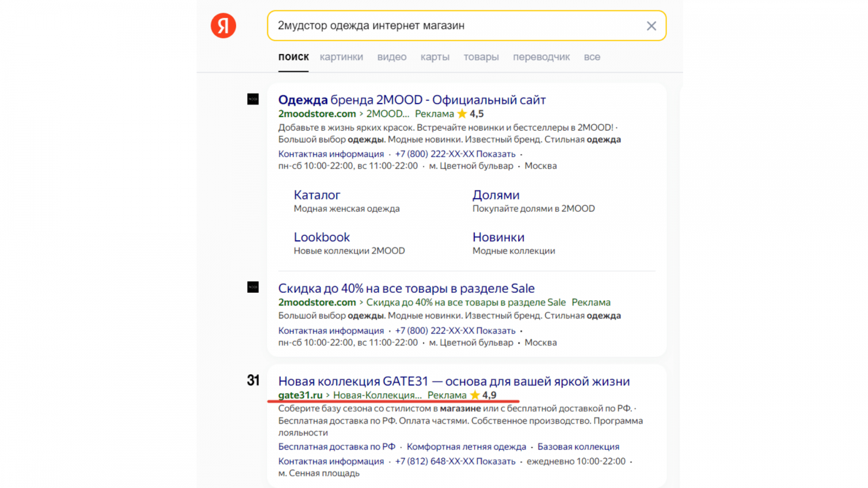Click the Yandex logo icon
868x488 pixels.
tap(223, 25)
